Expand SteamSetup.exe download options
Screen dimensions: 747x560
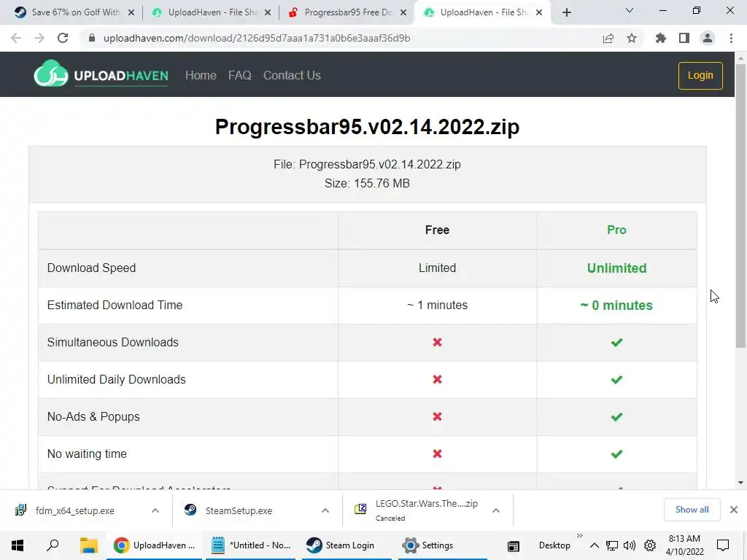325,510
